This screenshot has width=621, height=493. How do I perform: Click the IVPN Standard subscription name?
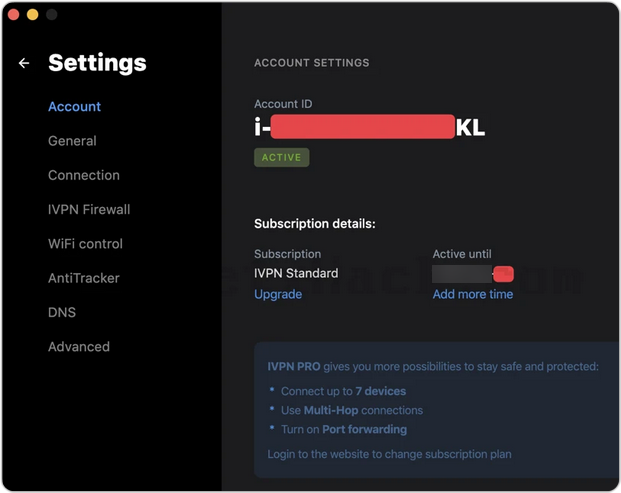(x=296, y=273)
